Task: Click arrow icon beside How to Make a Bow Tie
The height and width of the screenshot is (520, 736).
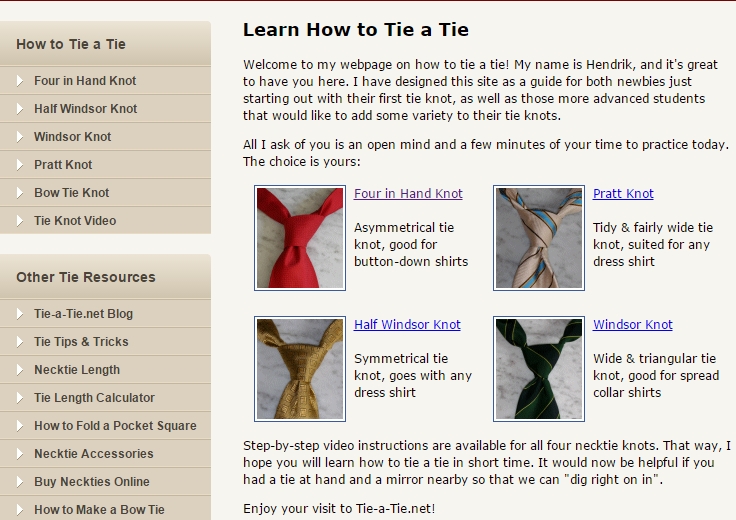Action: click(x=19, y=510)
